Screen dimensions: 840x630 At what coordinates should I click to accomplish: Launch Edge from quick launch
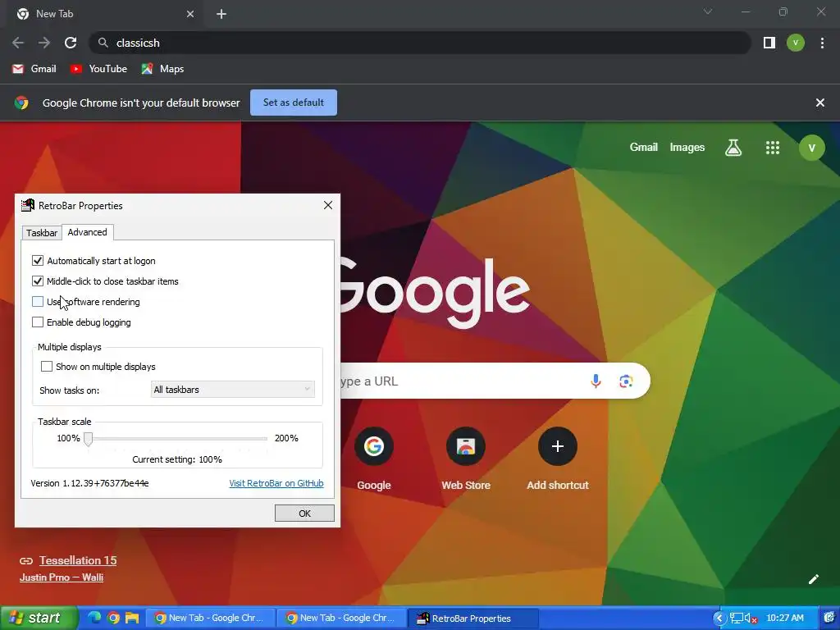(x=94, y=618)
